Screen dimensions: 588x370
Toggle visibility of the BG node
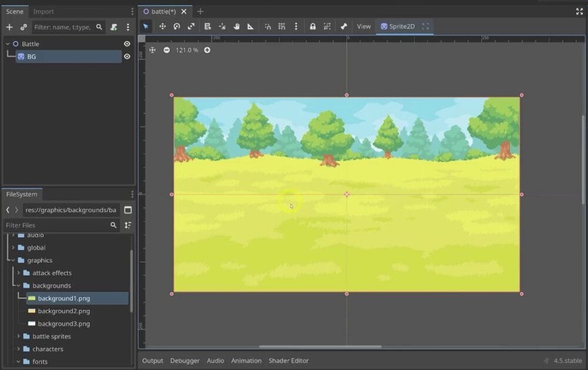pyautogui.click(x=127, y=56)
